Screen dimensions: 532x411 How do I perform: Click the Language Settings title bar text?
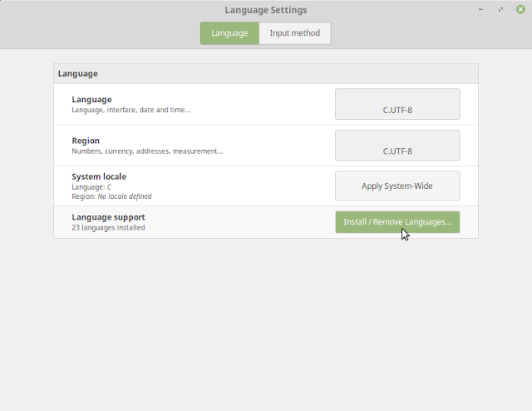click(x=266, y=10)
